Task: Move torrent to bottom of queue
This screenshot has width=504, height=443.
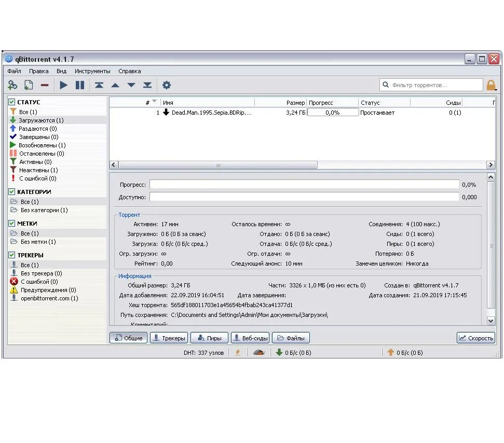Action: click(147, 85)
